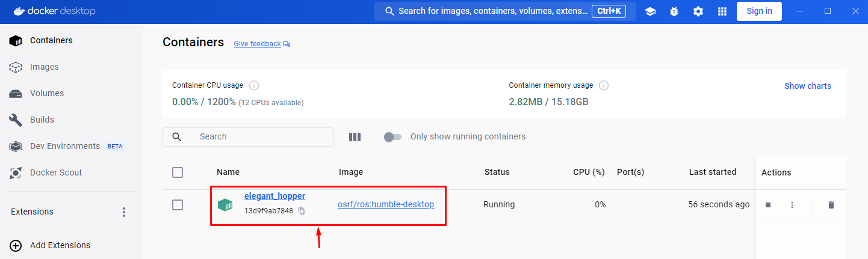Show info about Container memory usage

(x=604, y=85)
